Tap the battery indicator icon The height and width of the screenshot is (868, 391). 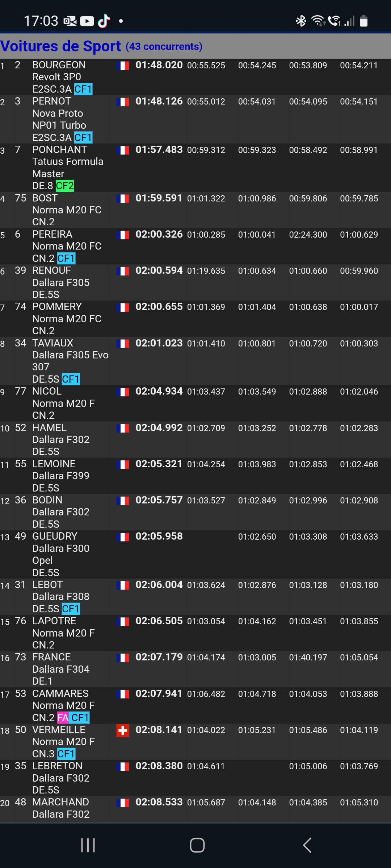tap(364, 21)
